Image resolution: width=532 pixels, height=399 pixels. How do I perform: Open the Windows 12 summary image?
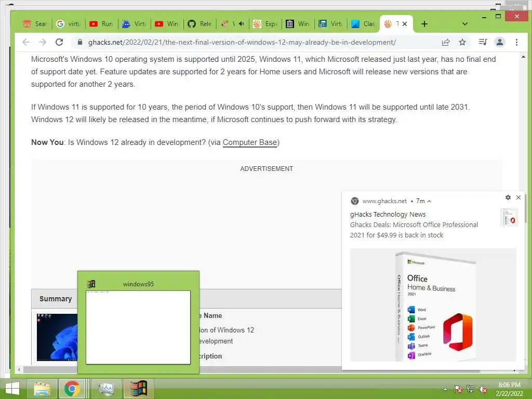point(57,337)
